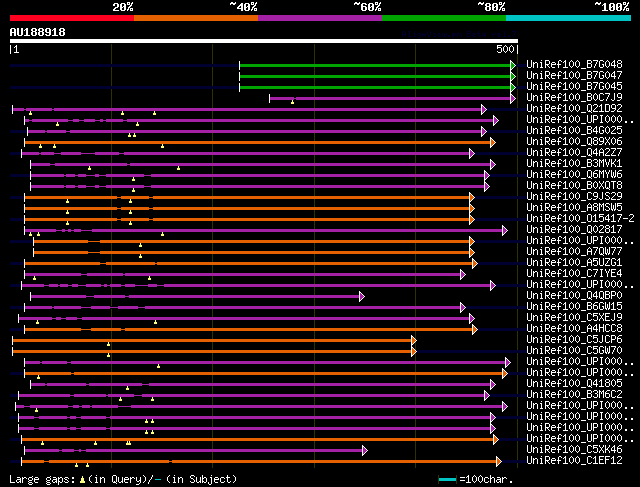
Task: Click the yellow query-gap marker under B0C7J9 bar
Action: click(292, 102)
